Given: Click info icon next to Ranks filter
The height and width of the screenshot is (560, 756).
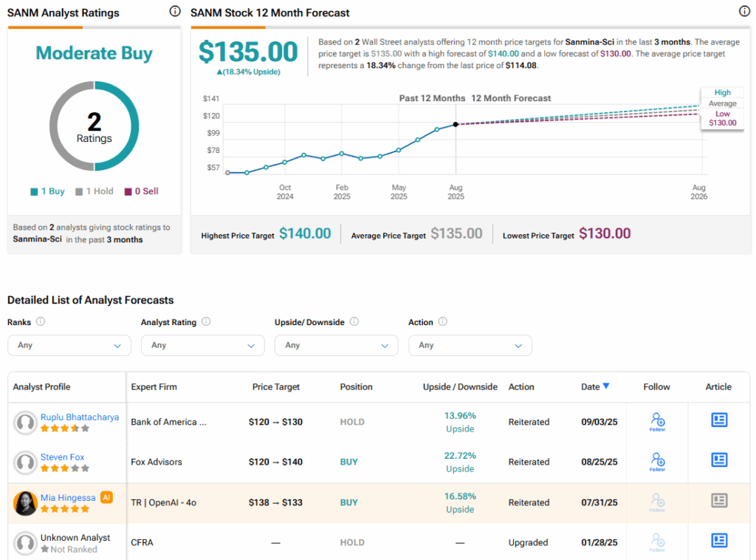Looking at the screenshot, I should tap(41, 322).
